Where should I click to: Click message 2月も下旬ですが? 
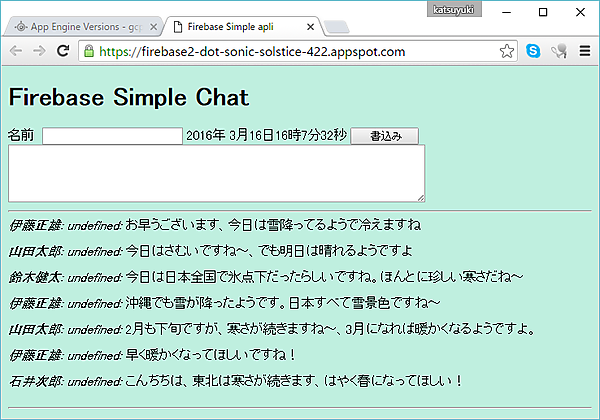point(331,329)
